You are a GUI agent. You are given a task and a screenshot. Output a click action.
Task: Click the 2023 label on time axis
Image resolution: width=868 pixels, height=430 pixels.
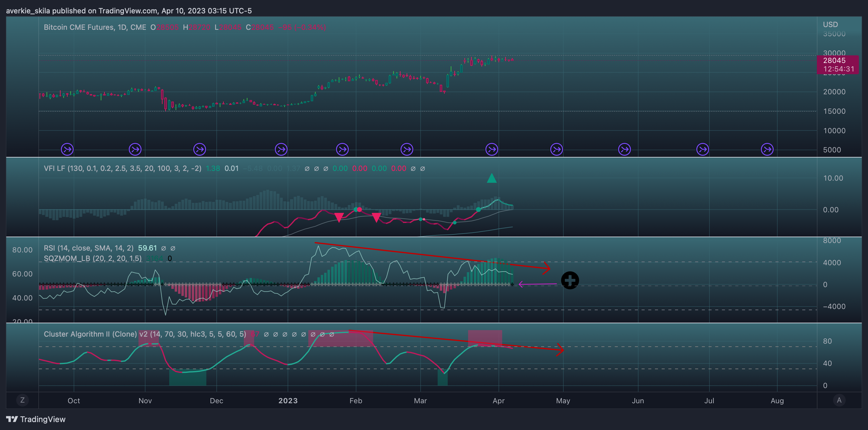pyautogui.click(x=288, y=401)
